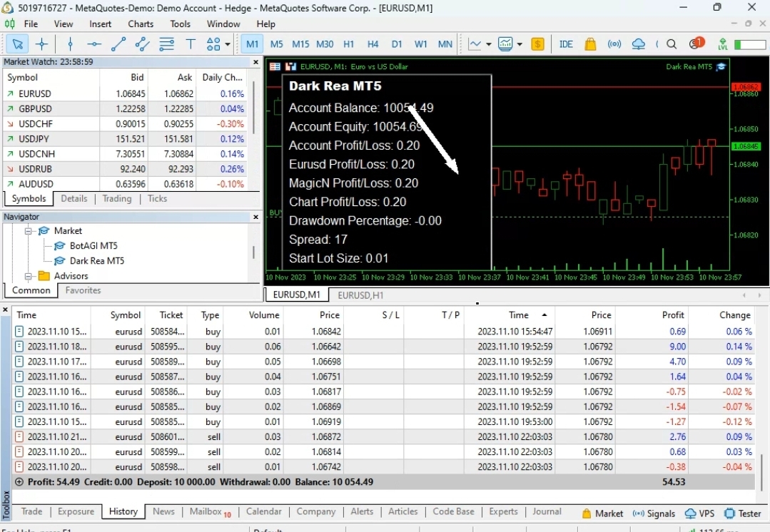Click the LVL market depth icon
This screenshot has width=770, height=532.
722,44
